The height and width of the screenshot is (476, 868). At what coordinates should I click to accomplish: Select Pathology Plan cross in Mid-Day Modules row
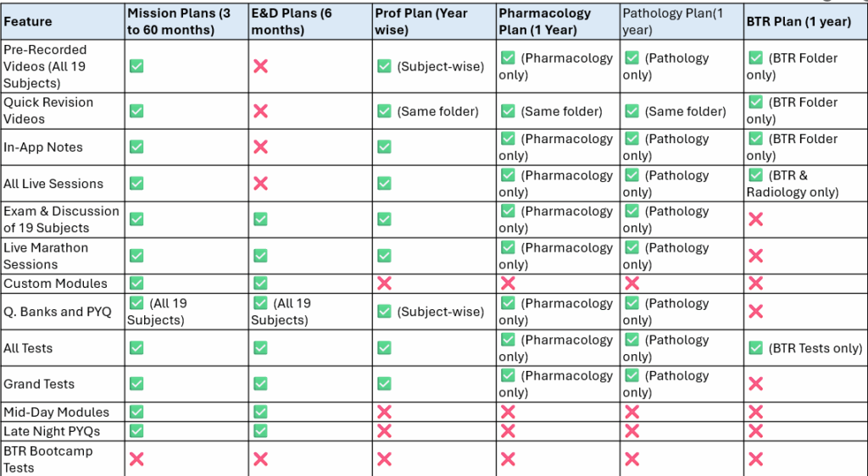632,412
